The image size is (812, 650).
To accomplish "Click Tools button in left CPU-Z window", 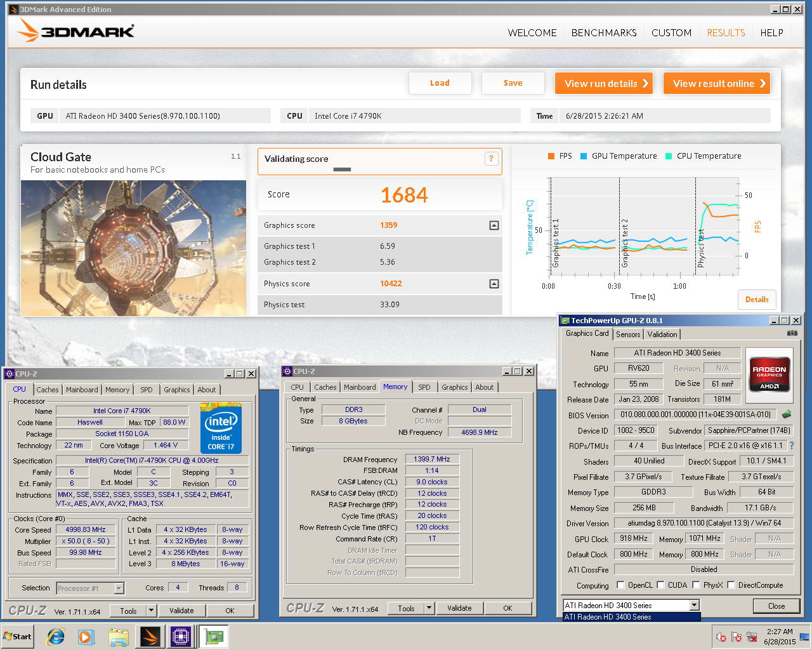I will pyautogui.click(x=128, y=611).
